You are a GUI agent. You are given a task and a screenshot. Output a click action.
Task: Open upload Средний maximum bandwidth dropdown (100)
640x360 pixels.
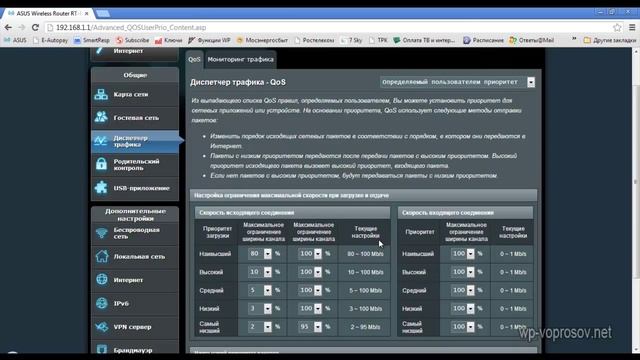pos(310,290)
